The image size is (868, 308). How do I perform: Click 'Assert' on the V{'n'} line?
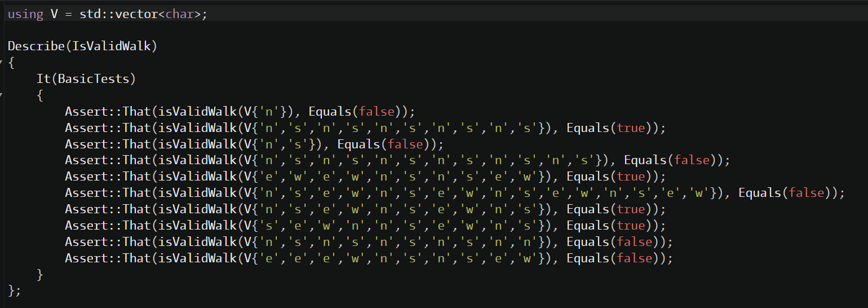point(86,112)
